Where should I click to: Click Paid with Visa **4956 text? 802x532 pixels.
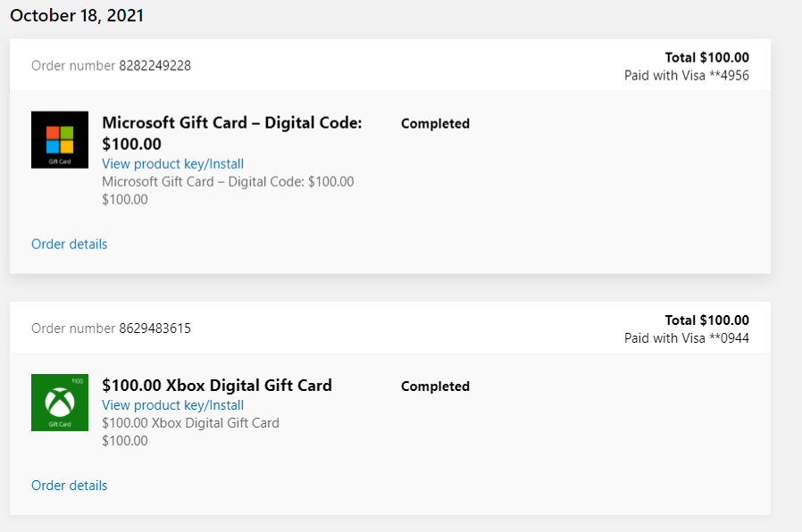click(x=687, y=76)
